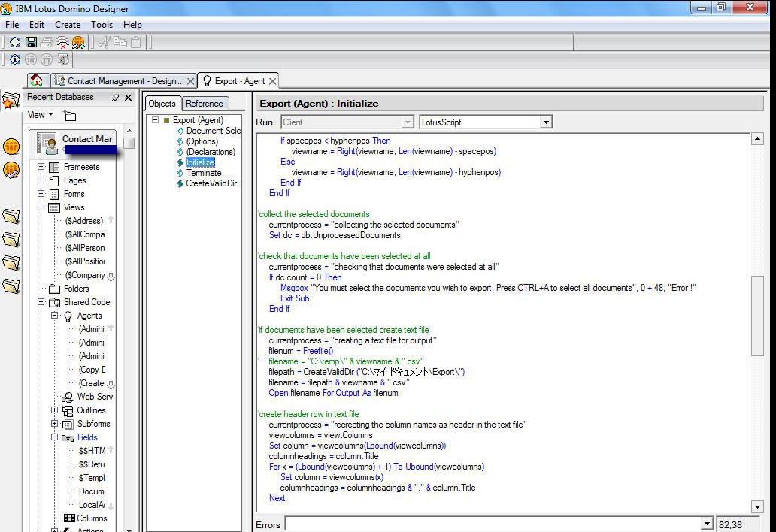Select the CreateValidDir function
This screenshot has height=532, width=776.
pyautogui.click(x=211, y=183)
